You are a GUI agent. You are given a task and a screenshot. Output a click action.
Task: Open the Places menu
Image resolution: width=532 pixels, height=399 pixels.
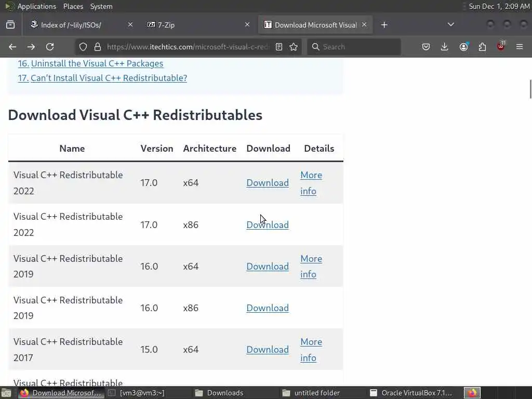pos(73,6)
